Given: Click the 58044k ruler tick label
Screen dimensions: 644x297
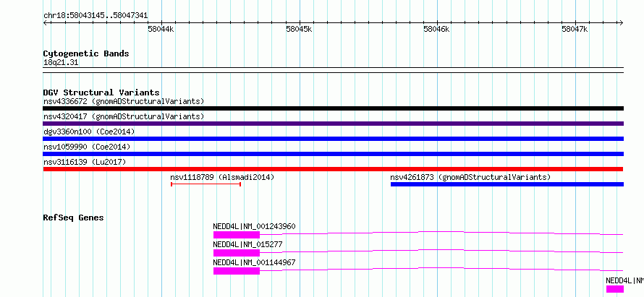Looking at the screenshot, I should [161, 29].
